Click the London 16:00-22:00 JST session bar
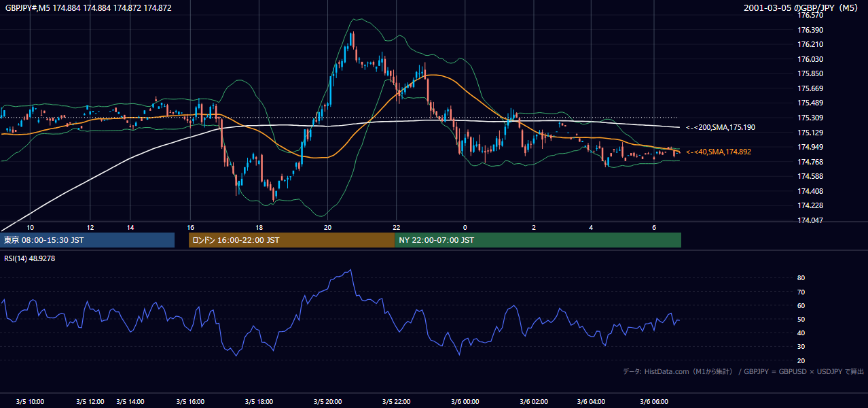 click(291, 240)
